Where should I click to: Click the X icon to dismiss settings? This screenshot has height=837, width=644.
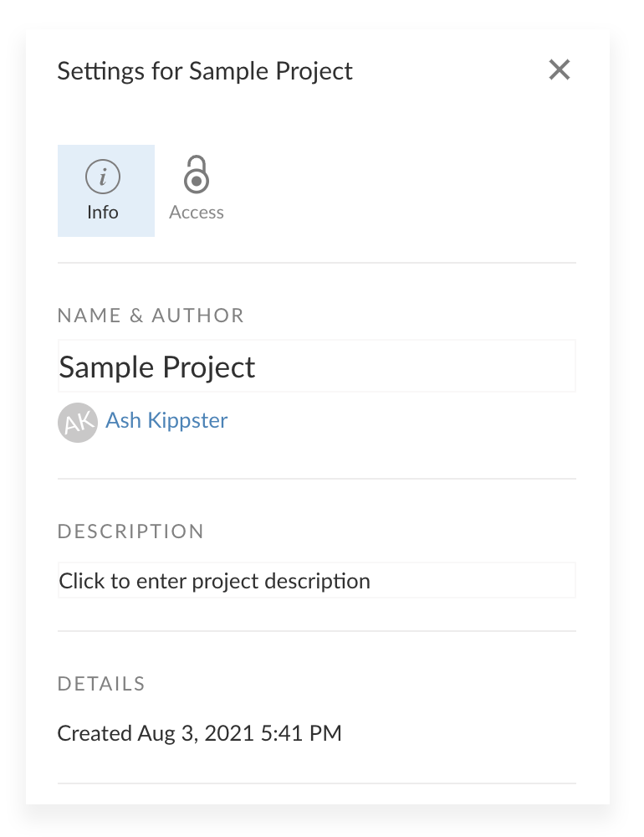click(559, 70)
